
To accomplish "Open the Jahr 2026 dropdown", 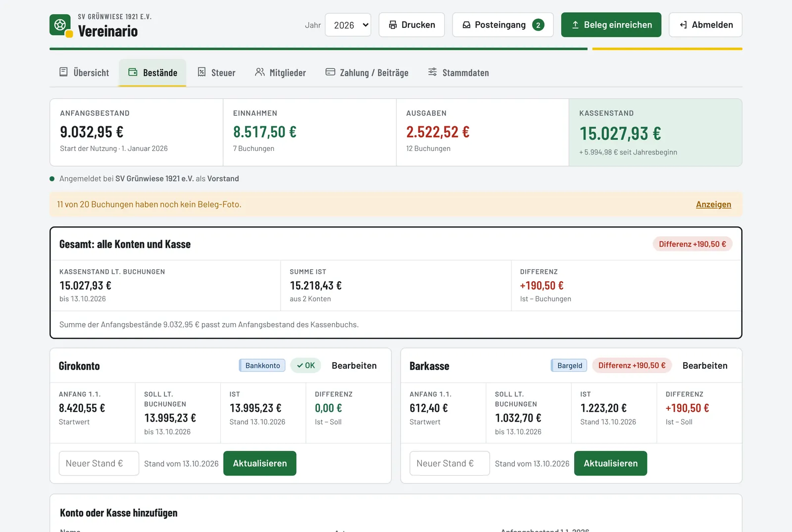I will click(x=348, y=25).
